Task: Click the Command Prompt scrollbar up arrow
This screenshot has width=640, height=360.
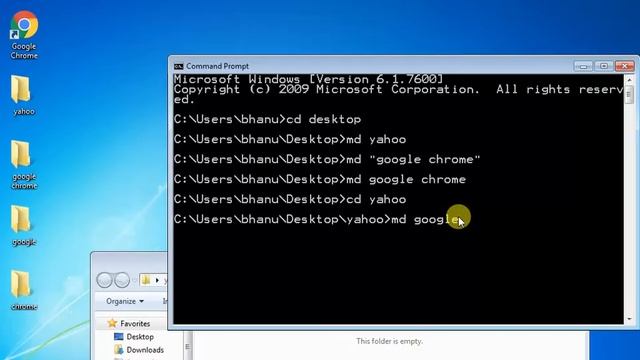Action: 629,80
